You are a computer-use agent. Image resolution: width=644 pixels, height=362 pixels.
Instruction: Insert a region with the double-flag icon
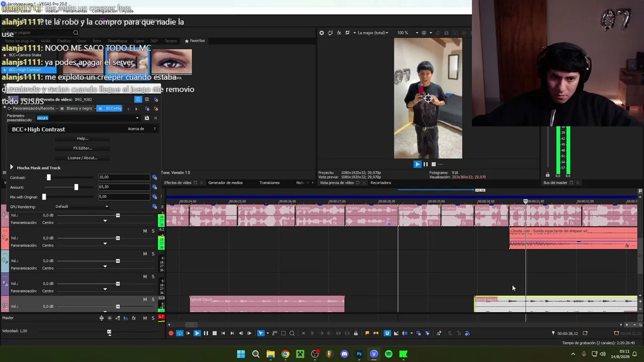pos(376,333)
